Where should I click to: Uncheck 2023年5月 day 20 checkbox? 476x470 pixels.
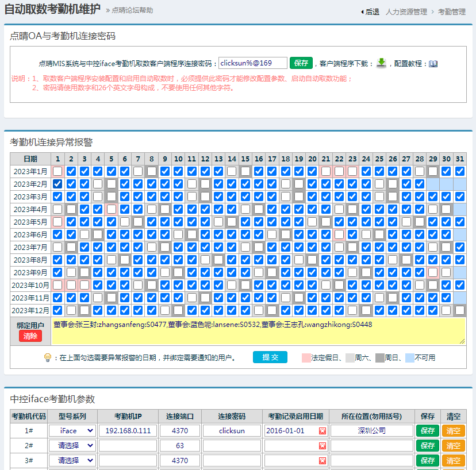click(312, 222)
